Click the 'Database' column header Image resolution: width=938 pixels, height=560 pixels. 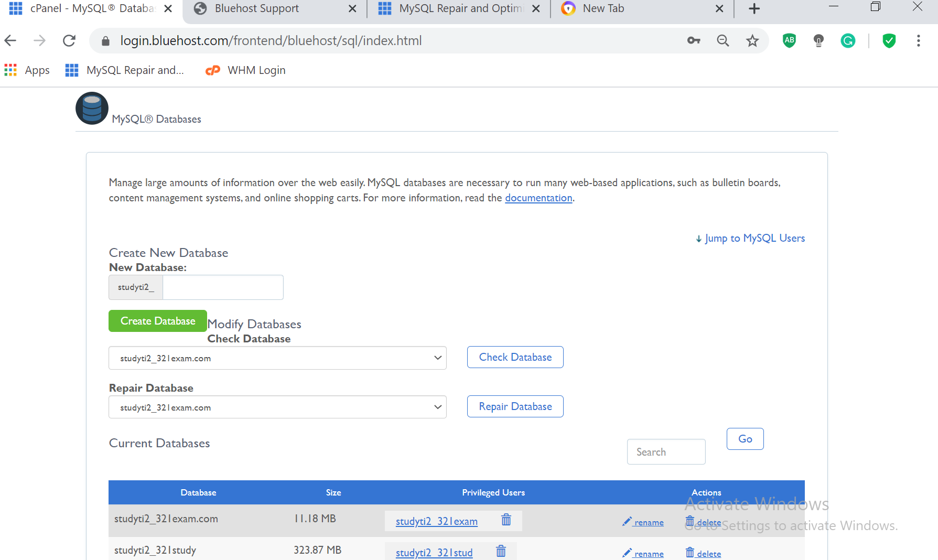[198, 493]
